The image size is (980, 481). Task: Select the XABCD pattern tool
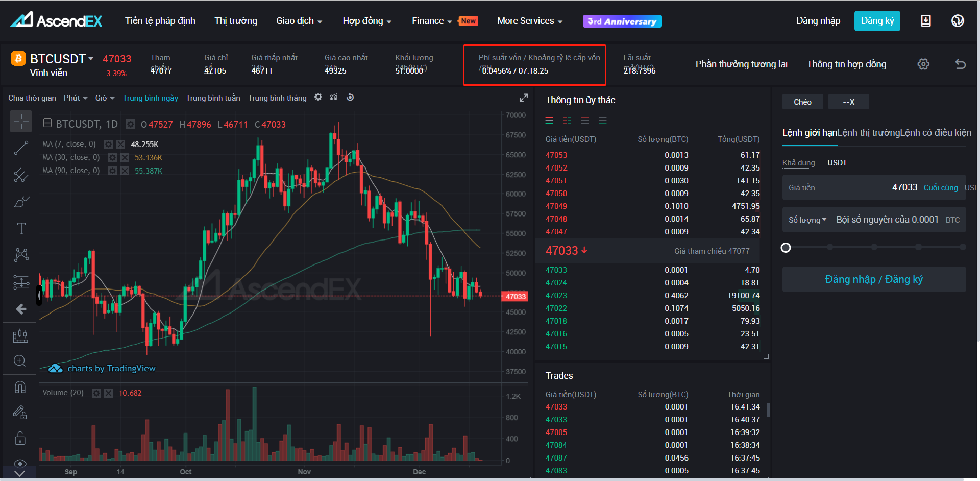21,255
